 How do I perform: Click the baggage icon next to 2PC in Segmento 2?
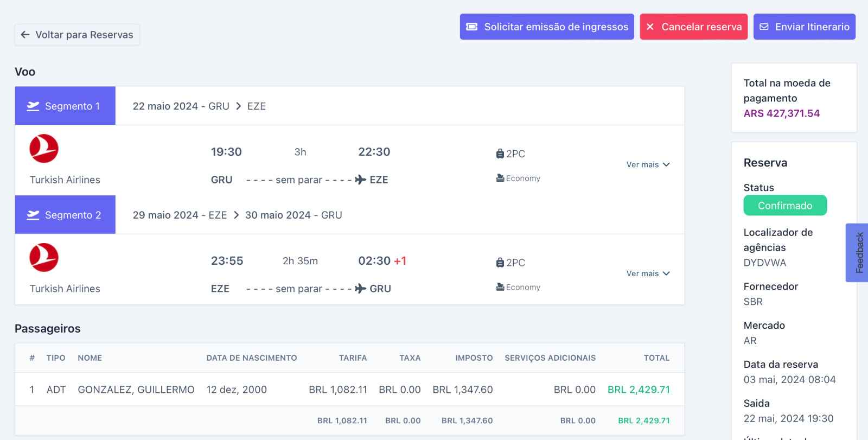coord(500,263)
